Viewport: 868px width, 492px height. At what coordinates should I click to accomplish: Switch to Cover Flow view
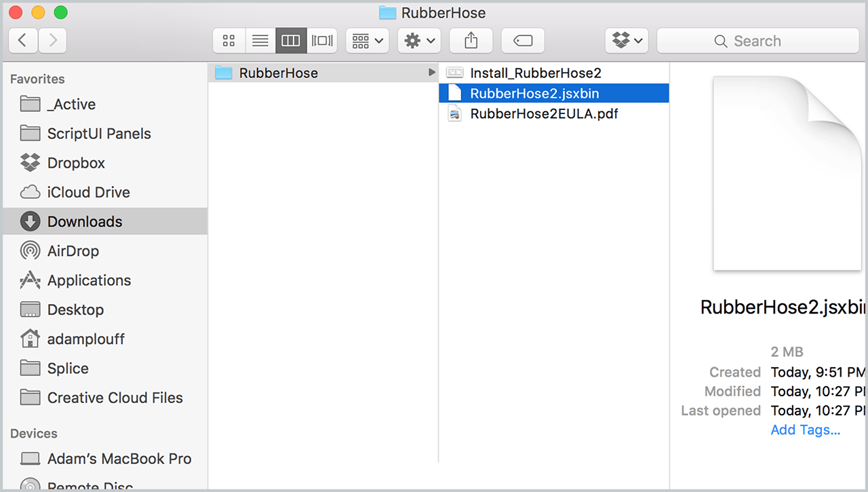(x=322, y=41)
